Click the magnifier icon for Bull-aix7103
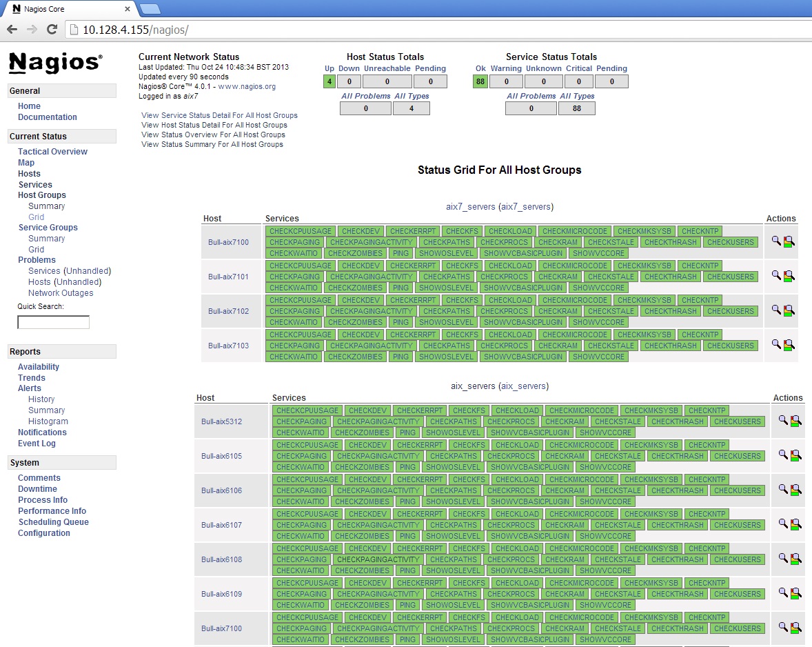The width and height of the screenshot is (812, 647). pyautogui.click(x=776, y=344)
